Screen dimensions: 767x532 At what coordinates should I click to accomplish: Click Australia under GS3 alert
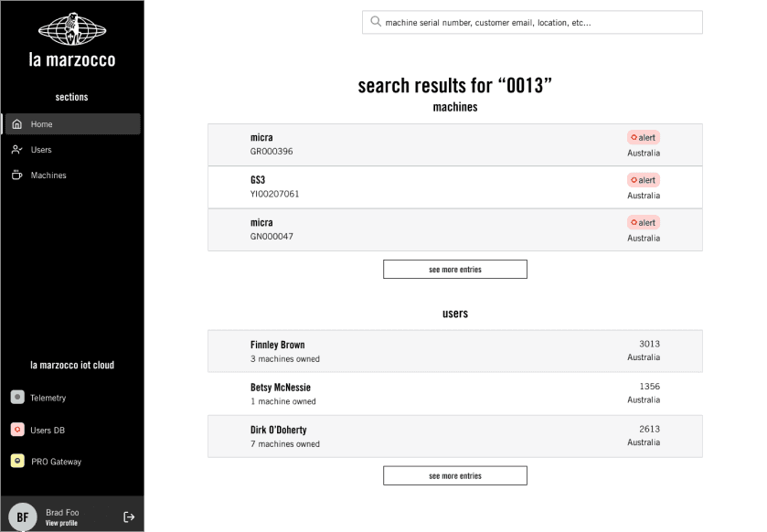point(644,196)
